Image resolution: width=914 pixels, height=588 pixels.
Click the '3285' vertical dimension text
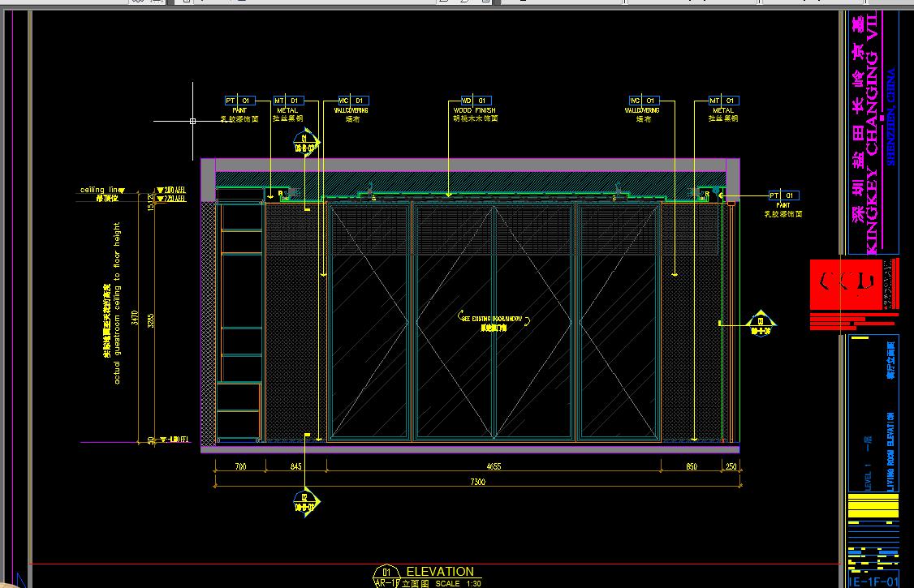click(x=150, y=321)
